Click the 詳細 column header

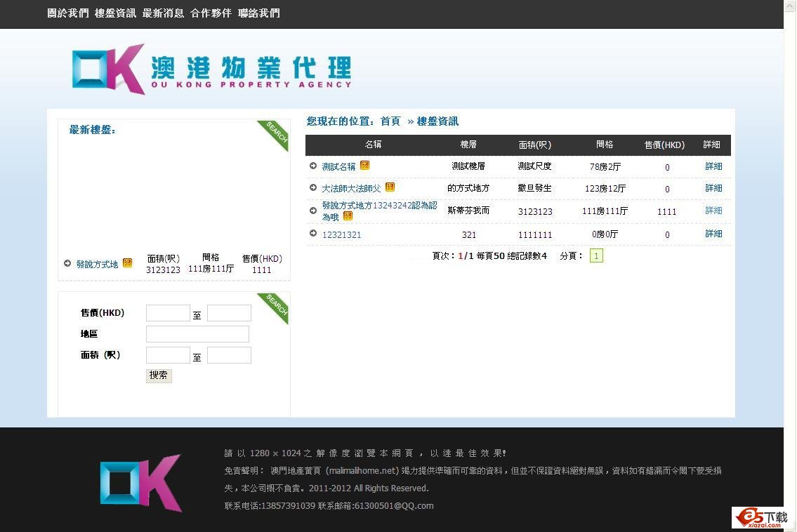point(711,145)
